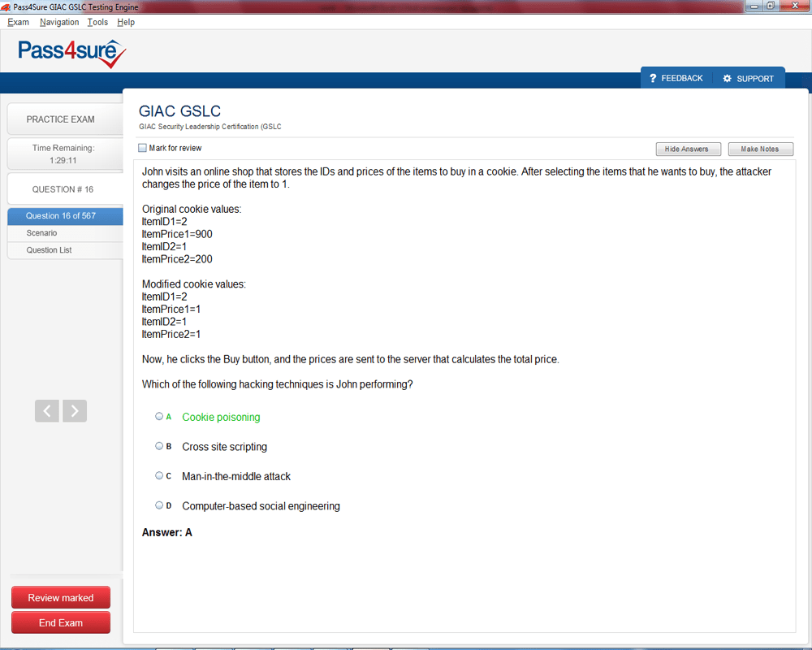Open the Scenario sidebar item
The image size is (812, 650).
(41, 233)
